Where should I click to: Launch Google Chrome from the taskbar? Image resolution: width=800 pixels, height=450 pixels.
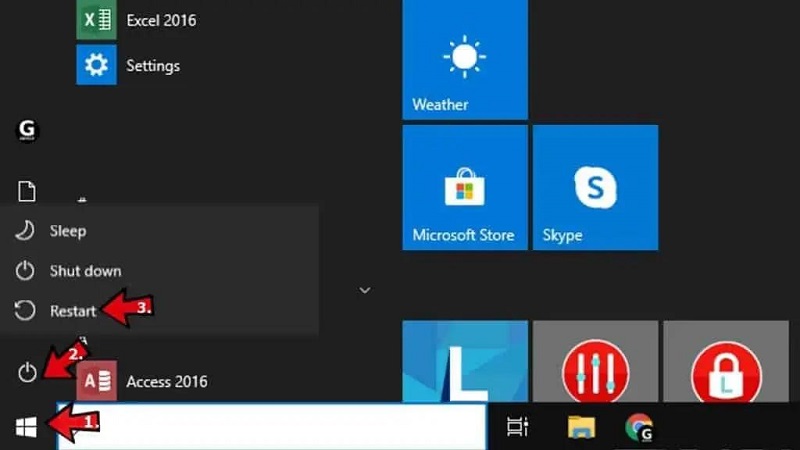639,427
